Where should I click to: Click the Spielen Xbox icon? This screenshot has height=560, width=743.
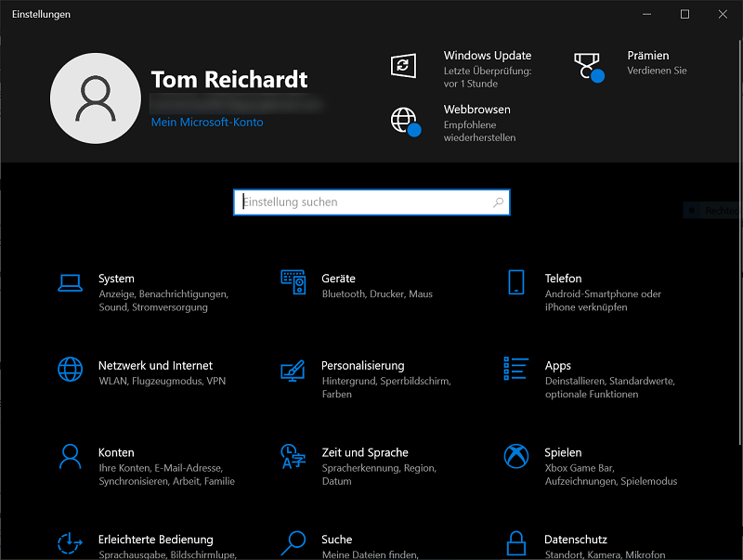click(x=516, y=456)
